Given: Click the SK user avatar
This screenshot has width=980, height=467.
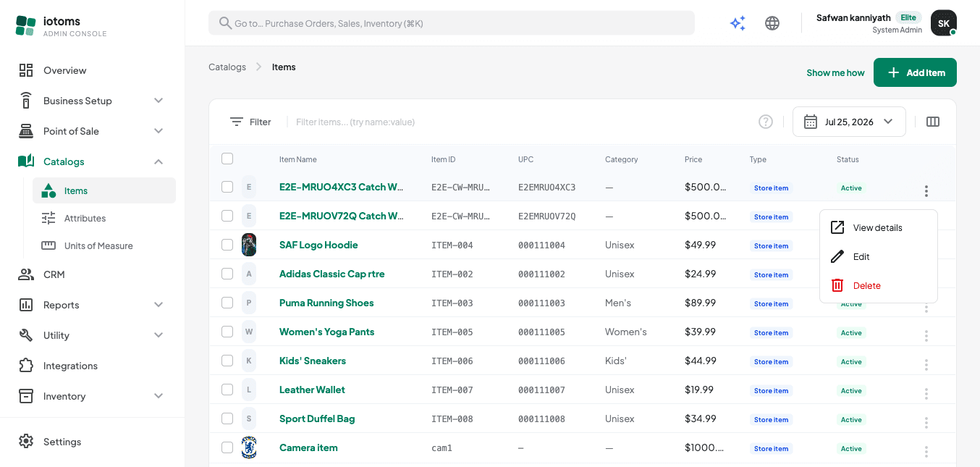Looking at the screenshot, I should click(944, 23).
